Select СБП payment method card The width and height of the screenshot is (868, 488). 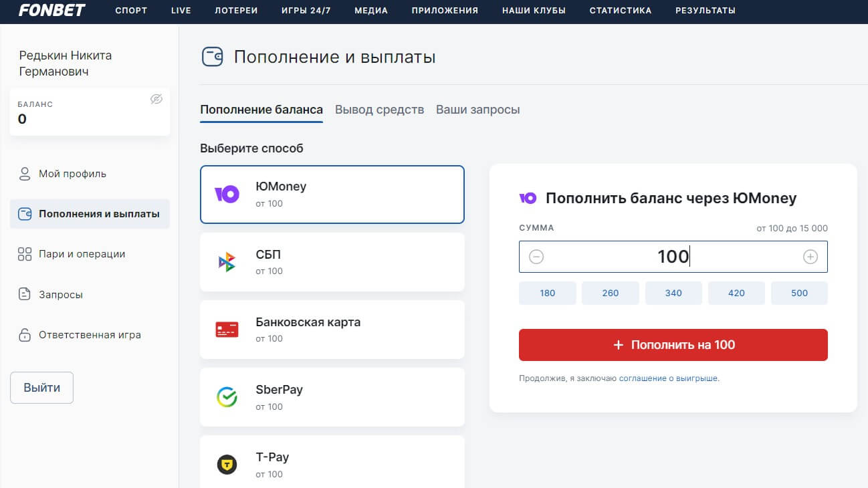332,262
